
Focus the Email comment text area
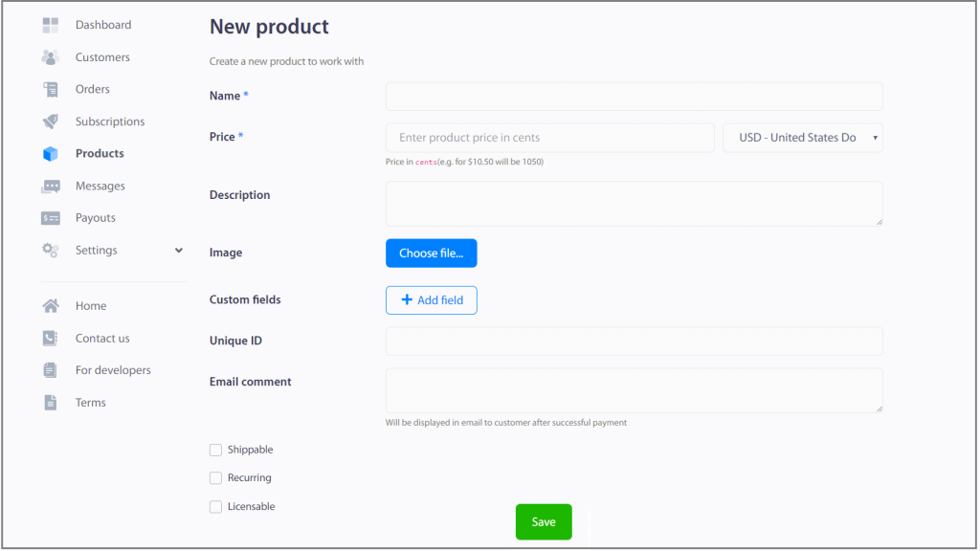coord(635,390)
